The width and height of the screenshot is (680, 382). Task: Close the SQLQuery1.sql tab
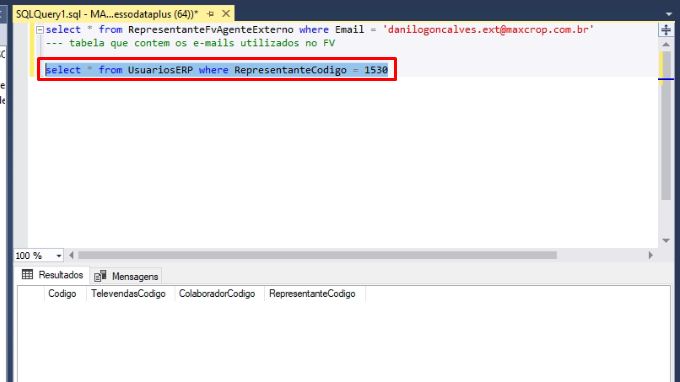(226, 14)
